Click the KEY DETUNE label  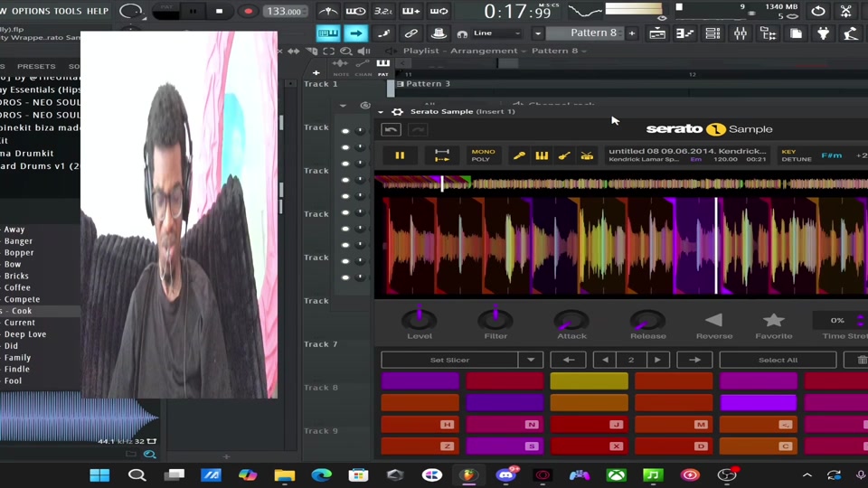tap(796, 155)
